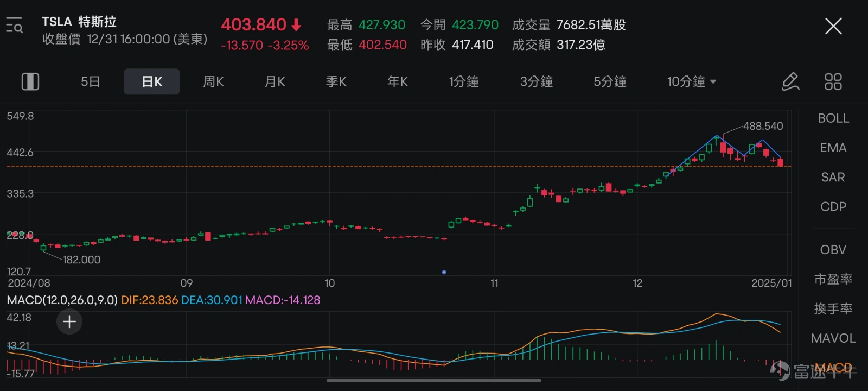Select the 3分鐘 interval tab
Screen dimensions: 868x391
(x=537, y=81)
